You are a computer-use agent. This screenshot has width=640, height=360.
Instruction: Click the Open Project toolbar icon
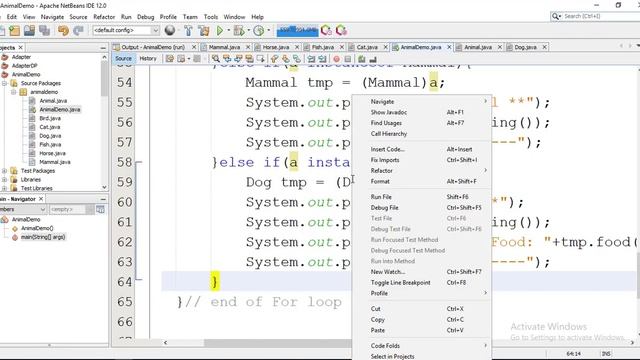pyautogui.click(x=29, y=31)
